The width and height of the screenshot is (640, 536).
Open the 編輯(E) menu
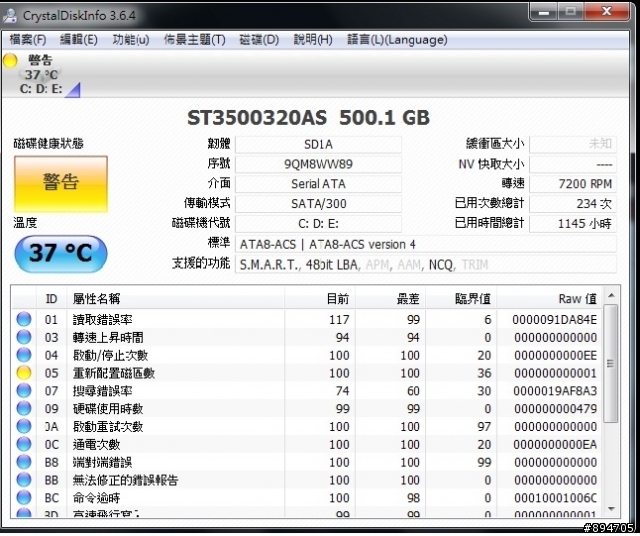tap(78, 40)
